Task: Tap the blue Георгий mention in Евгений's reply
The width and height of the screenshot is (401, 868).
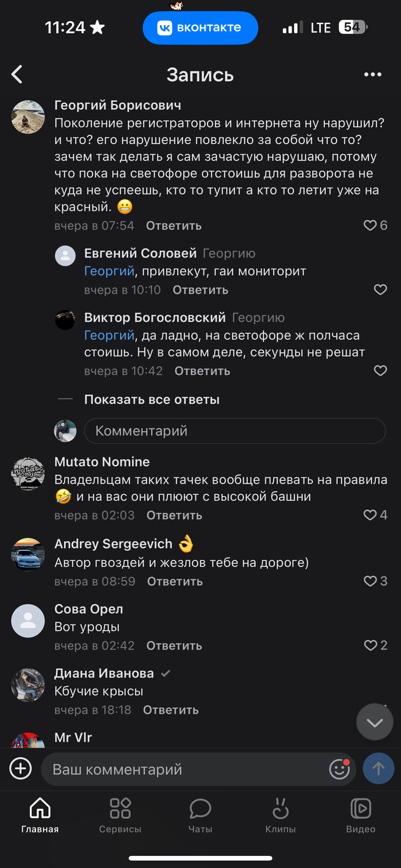Action: 109,271
